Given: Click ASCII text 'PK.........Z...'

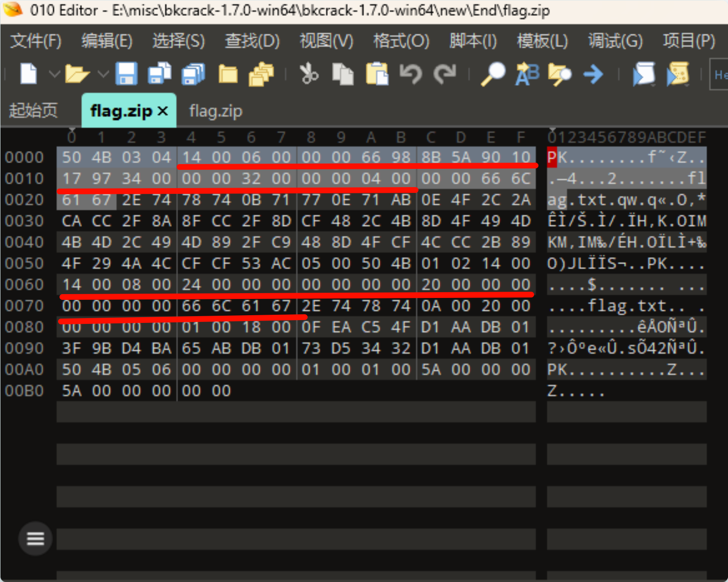Looking at the screenshot, I should pos(626,369).
